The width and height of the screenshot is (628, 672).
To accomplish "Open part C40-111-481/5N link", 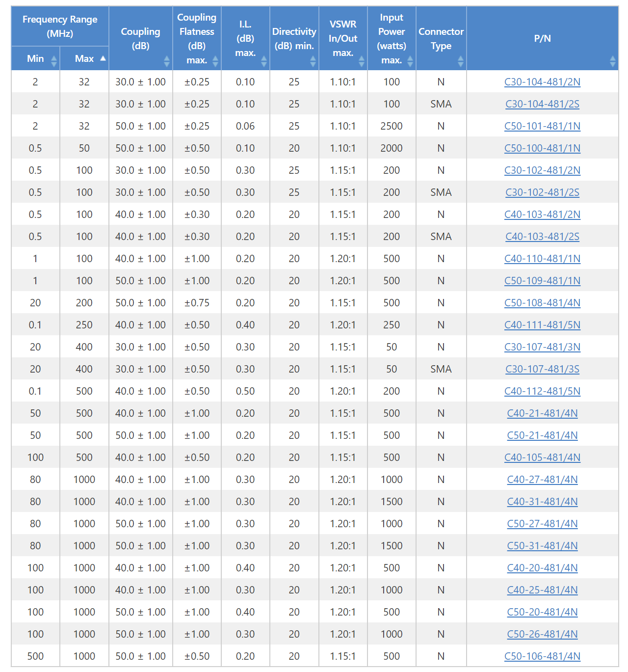I will (542, 325).
